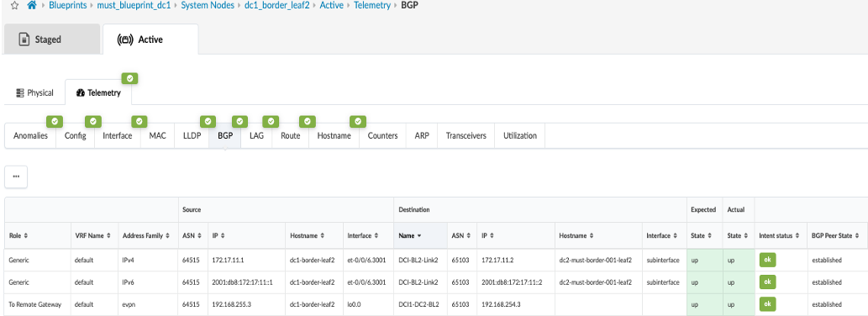Screen dimensions: 868x316
Task: Click green check badge above Config tab
Action: pos(92,121)
